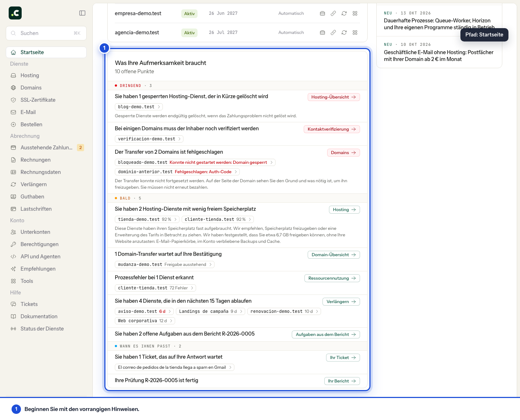520x420 pixels.
Task: Click the signal icon beside Status der Dienste
Action: (x=13, y=329)
